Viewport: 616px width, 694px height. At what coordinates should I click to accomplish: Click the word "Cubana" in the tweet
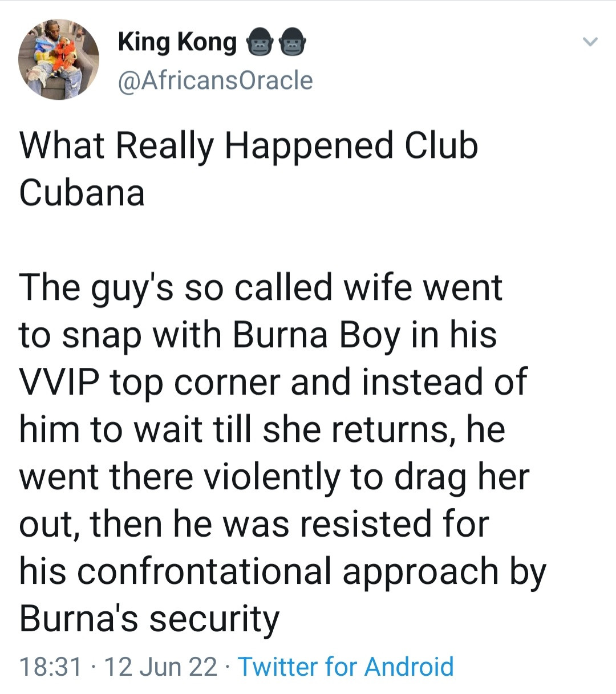pos(82,193)
